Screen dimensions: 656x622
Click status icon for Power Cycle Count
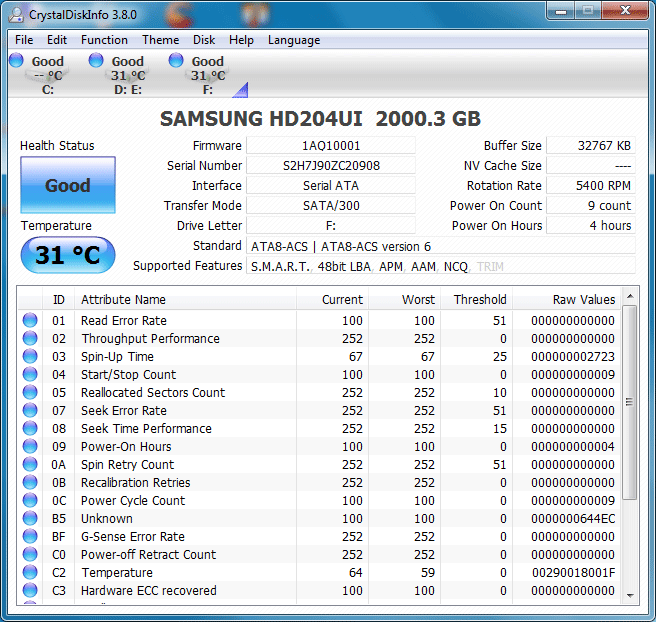pos(30,500)
